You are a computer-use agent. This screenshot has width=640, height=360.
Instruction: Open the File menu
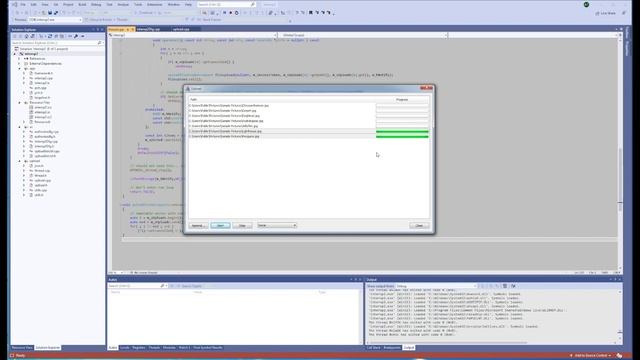point(23,4)
